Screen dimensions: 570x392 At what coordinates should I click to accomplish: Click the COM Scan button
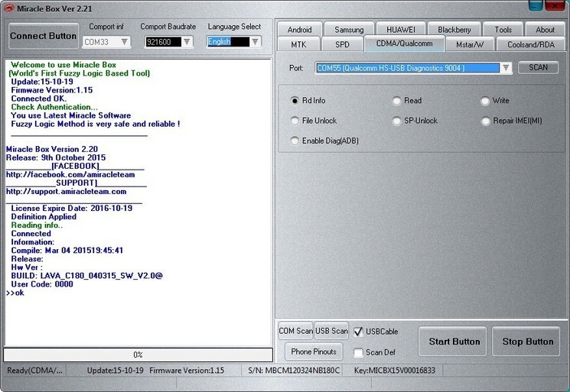295,331
